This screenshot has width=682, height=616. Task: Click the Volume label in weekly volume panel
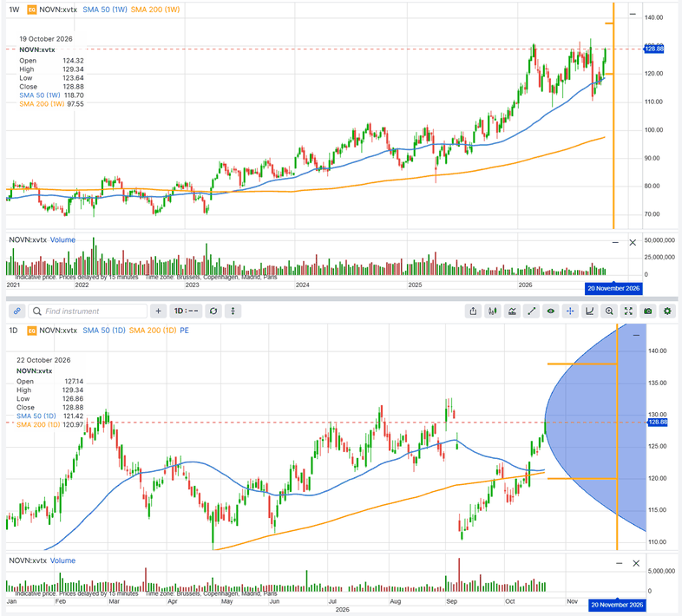coord(62,239)
